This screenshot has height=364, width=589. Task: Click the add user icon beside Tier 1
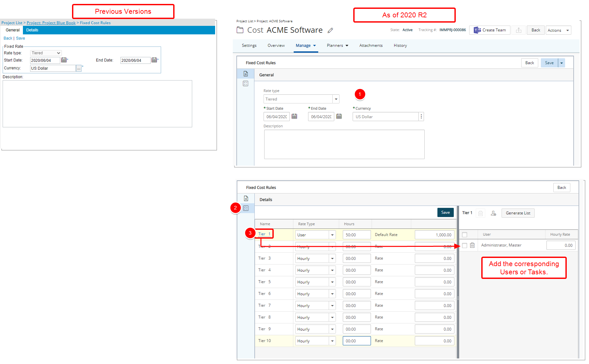[x=493, y=213]
